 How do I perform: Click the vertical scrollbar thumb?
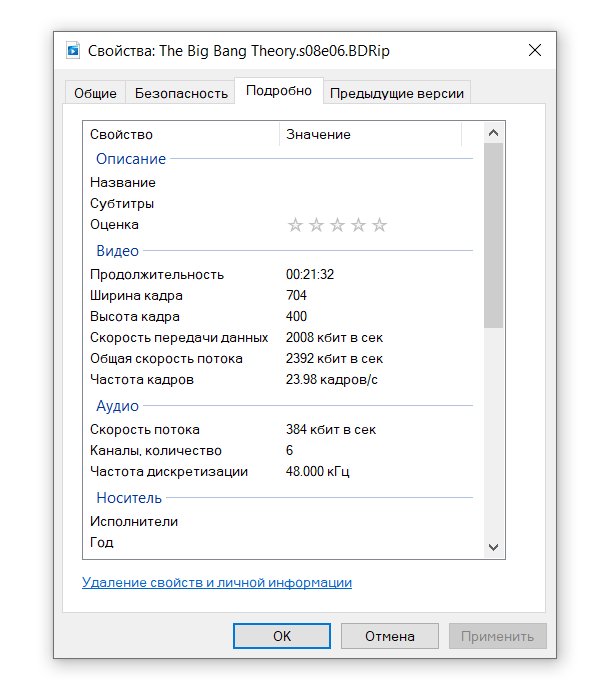tap(493, 235)
